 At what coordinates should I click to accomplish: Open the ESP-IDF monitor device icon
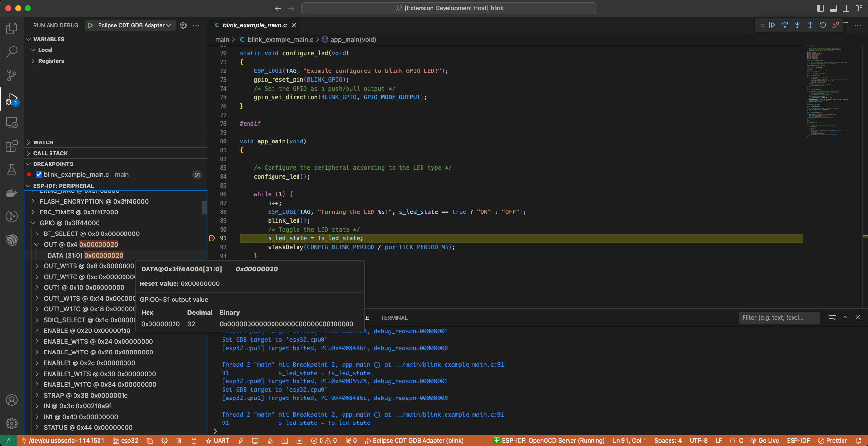(x=255, y=440)
